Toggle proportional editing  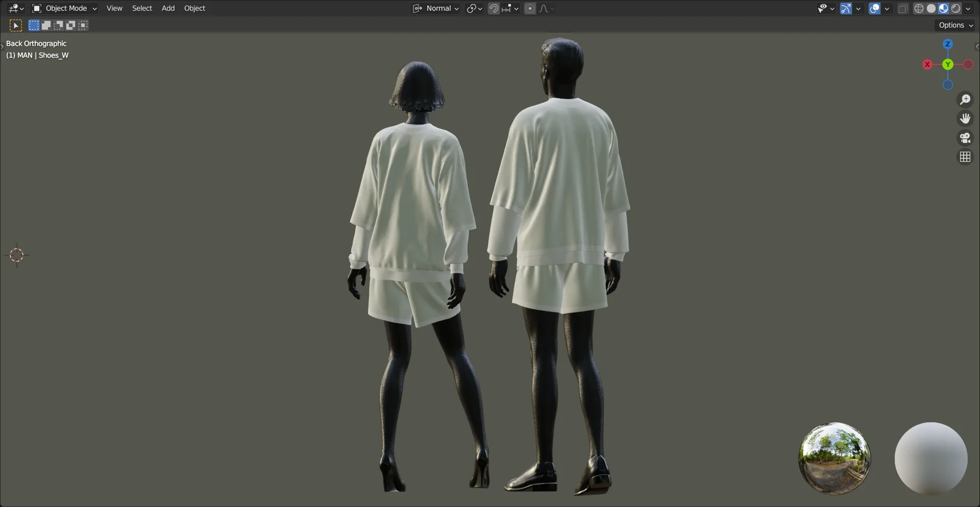click(530, 8)
